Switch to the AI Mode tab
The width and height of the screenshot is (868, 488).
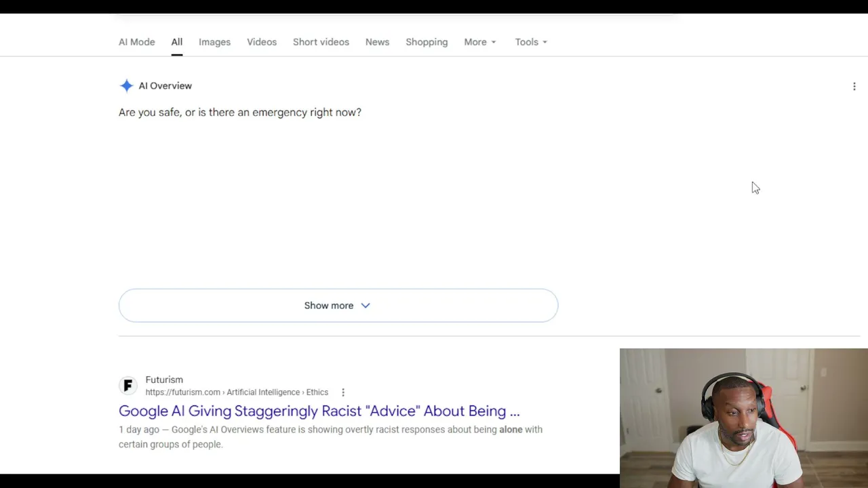[x=136, y=42]
